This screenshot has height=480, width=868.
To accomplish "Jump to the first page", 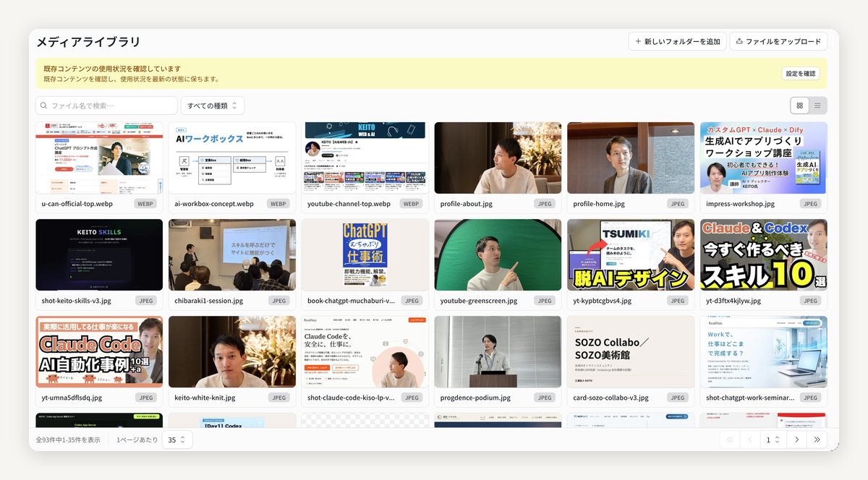I will coord(729,440).
